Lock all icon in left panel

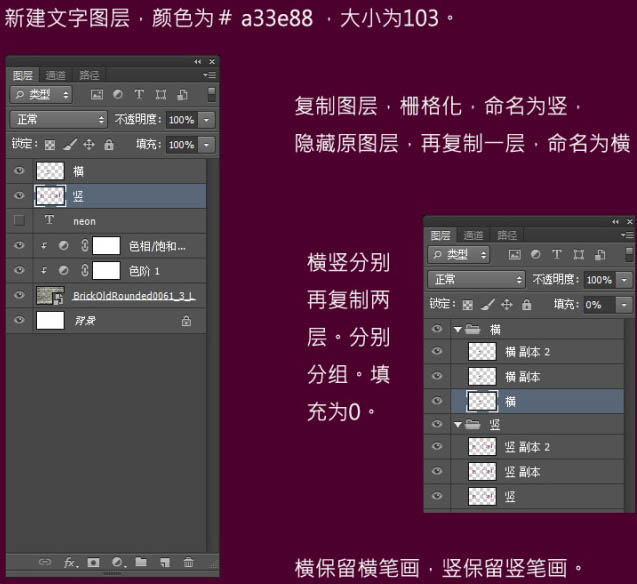(108, 145)
